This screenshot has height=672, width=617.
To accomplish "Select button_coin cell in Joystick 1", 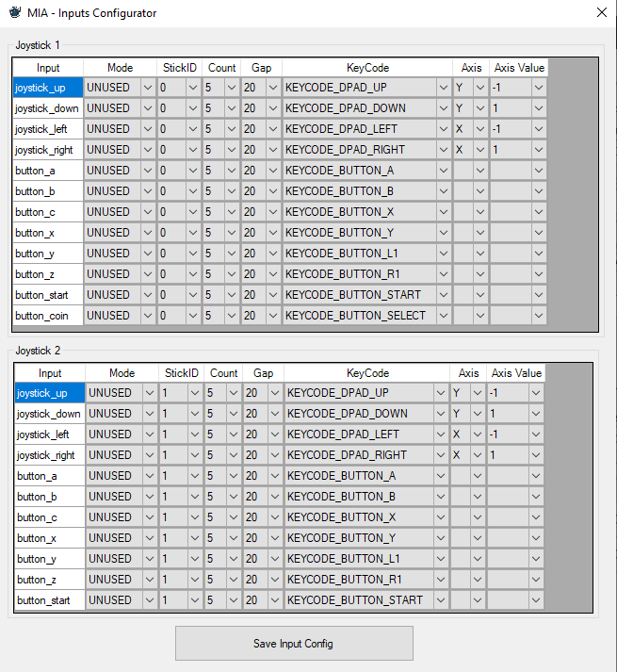I will click(x=48, y=316).
